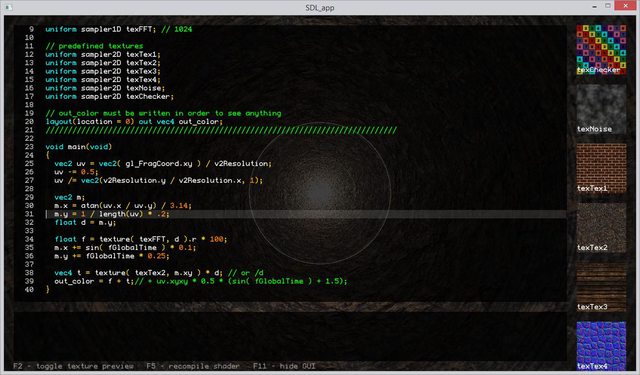Viewport: 640px width, 375px height.
Task: Click 'texNoise' in the line 16 declaration
Action: coord(144,88)
